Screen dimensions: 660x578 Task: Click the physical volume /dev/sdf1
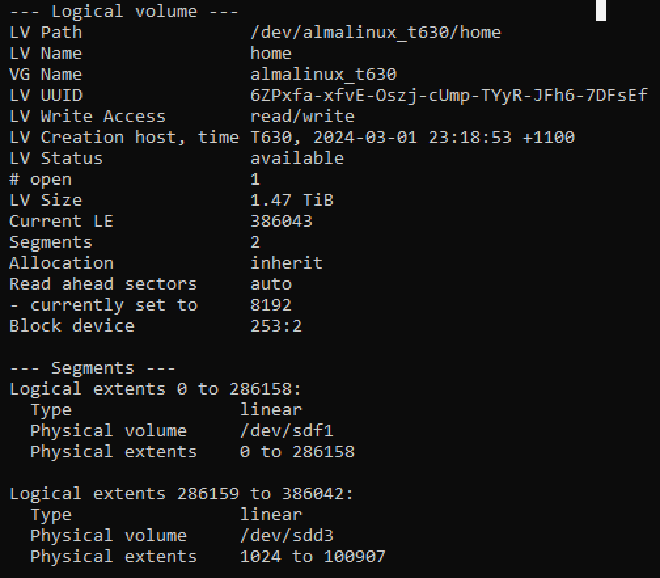[x=287, y=431]
